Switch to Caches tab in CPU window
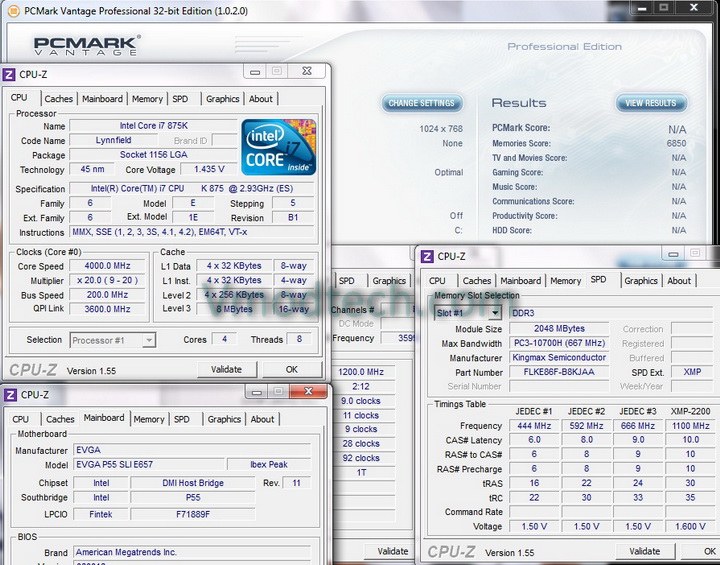720x565 pixels. point(58,99)
